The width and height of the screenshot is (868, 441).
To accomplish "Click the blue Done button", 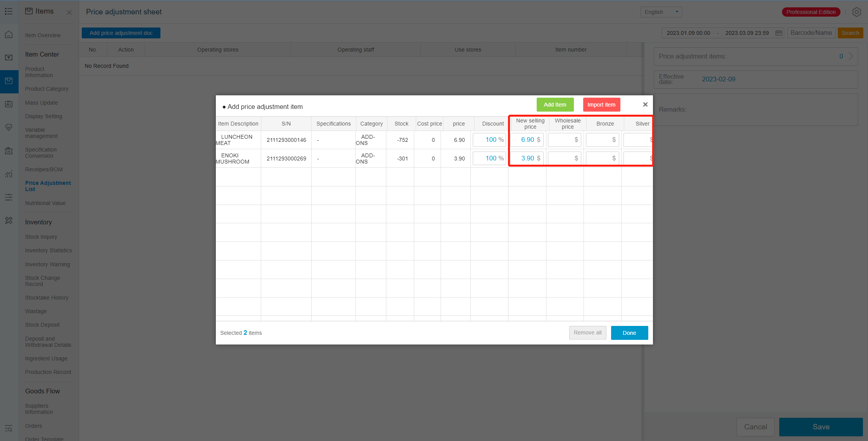I will click(629, 333).
